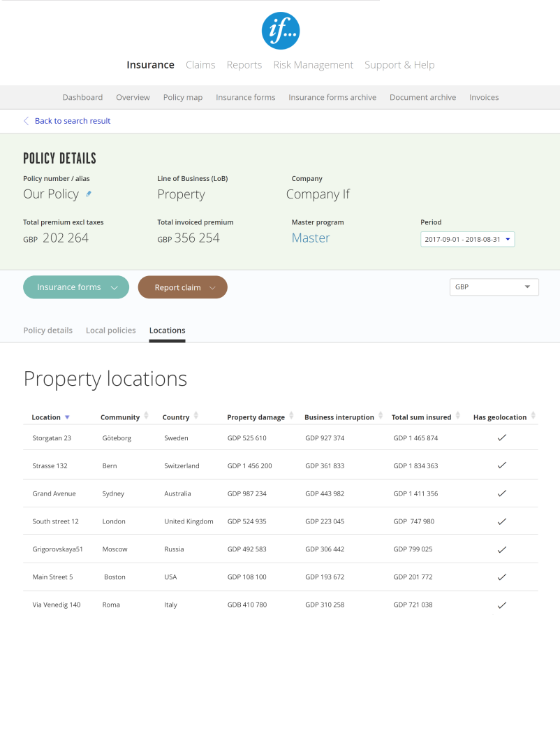Open the Period date range dropdown
This screenshot has height=745, width=560.
[467, 239]
